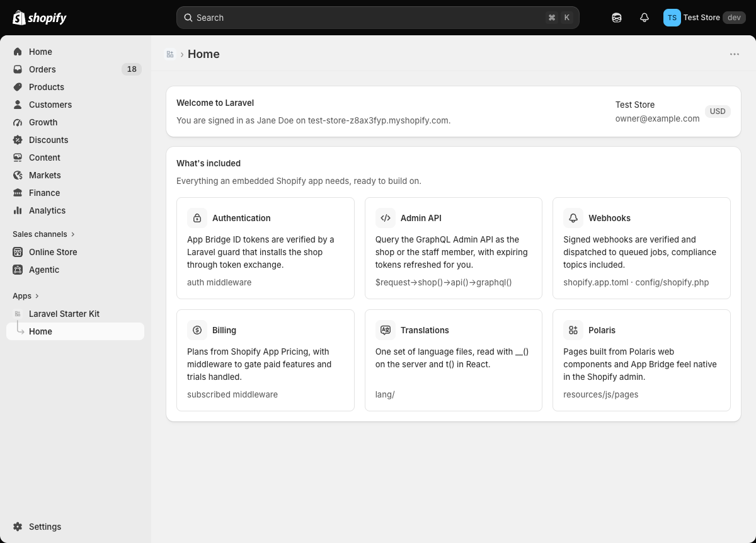Open Agentic sales channel
756x543 pixels.
point(76,270)
